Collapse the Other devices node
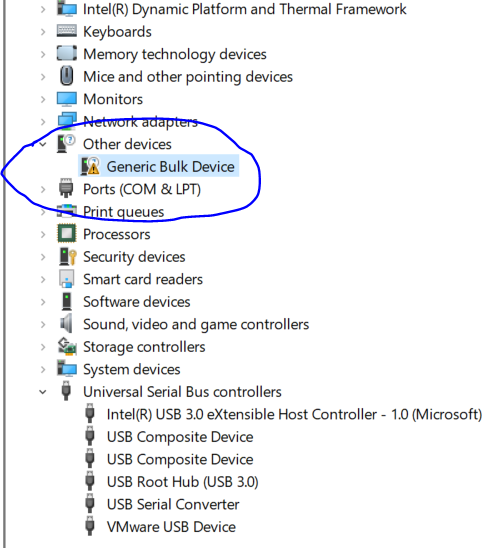 tap(43, 144)
